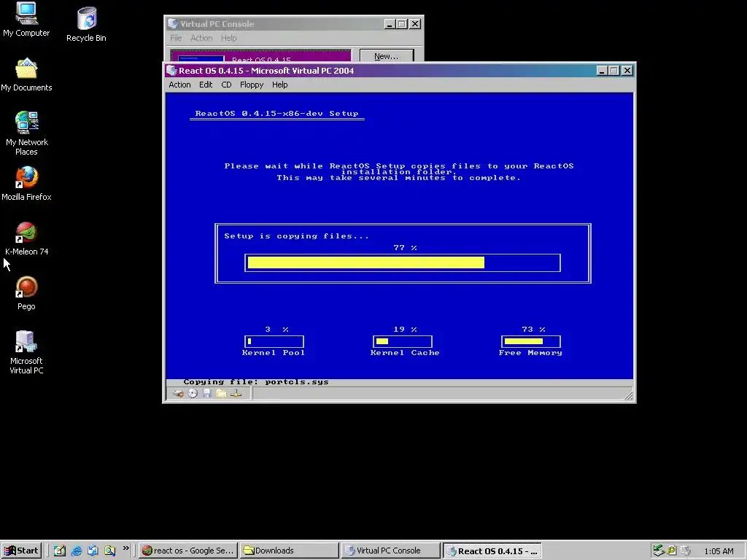
Task: Click the floppy disk status icon
Action: click(x=206, y=393)
